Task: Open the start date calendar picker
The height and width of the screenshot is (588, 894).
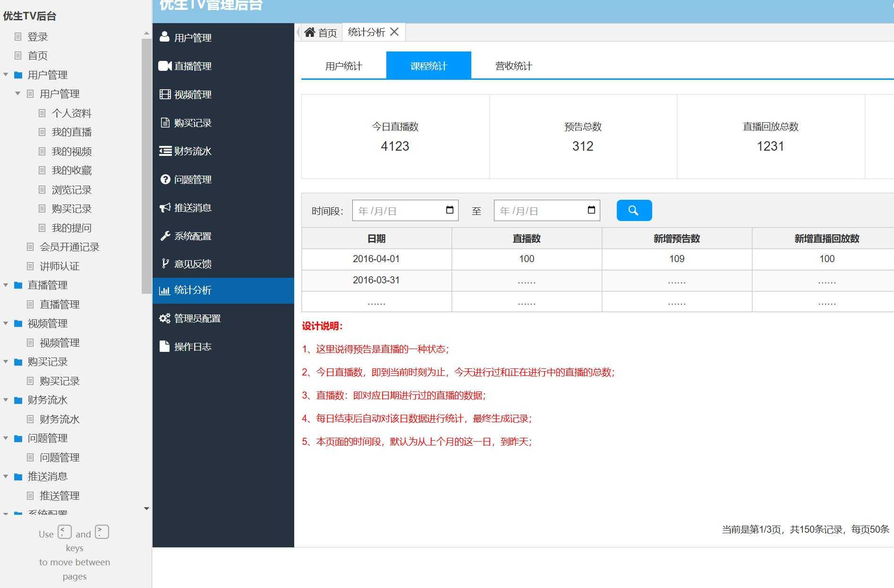Action: click(450, 210)
